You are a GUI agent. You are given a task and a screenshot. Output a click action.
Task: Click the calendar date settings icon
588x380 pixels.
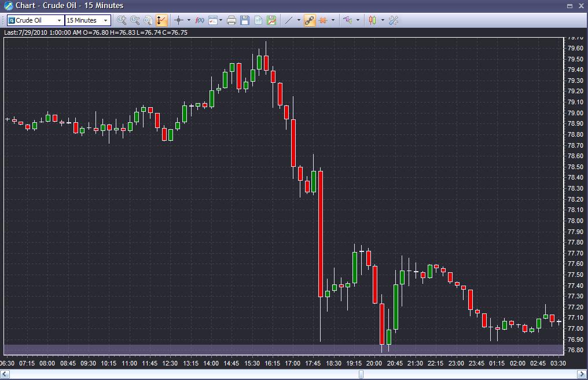point(212,20)
